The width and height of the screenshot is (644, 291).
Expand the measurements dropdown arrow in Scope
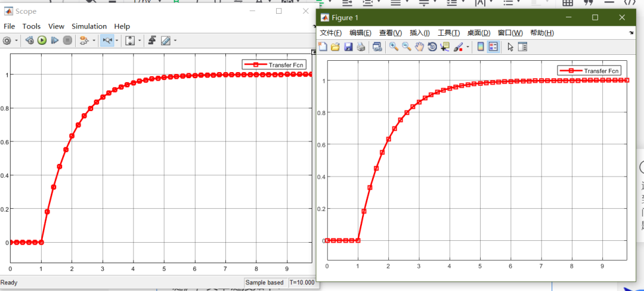[x=175, y=41]
